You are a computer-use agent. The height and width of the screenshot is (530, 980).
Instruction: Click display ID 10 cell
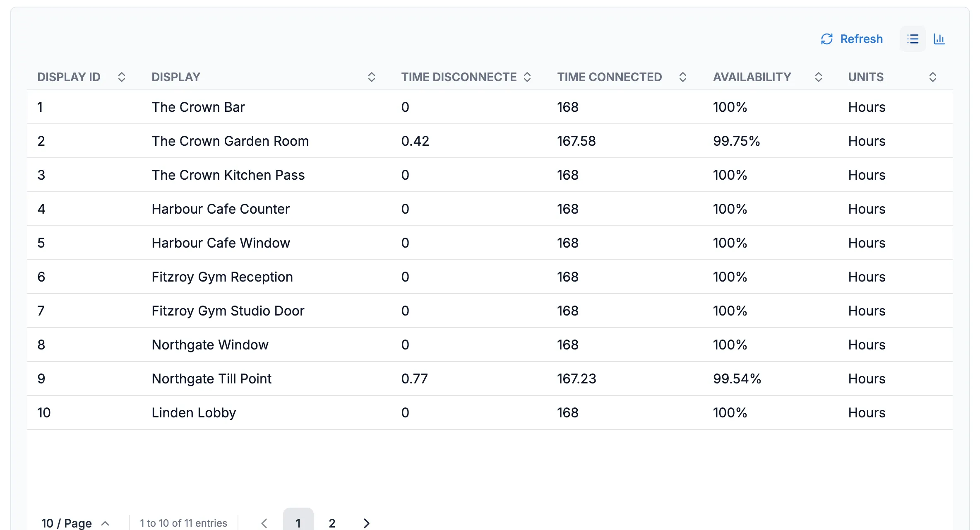44,413
